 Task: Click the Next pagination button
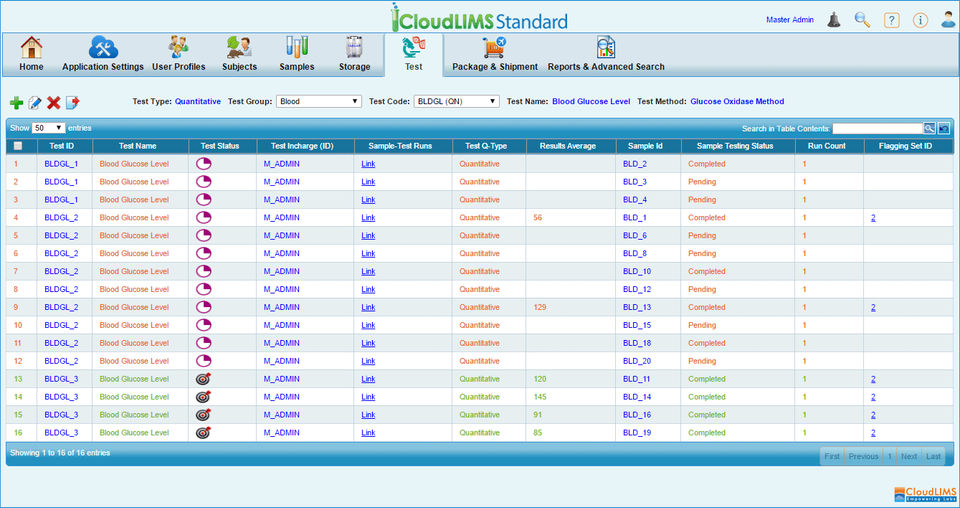(909, 457)
